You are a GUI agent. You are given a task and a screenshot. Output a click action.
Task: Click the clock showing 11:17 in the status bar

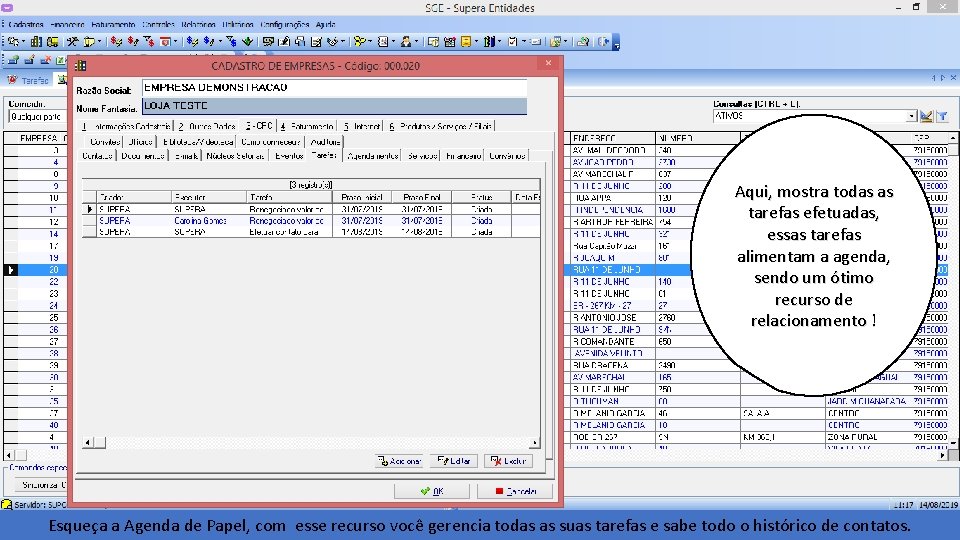tap(902, 505)
